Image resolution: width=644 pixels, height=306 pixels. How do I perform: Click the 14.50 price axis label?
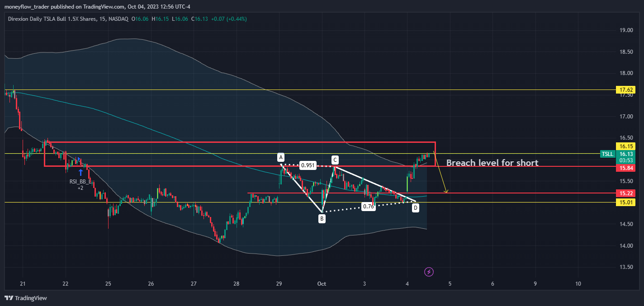[x=626, y=224]
